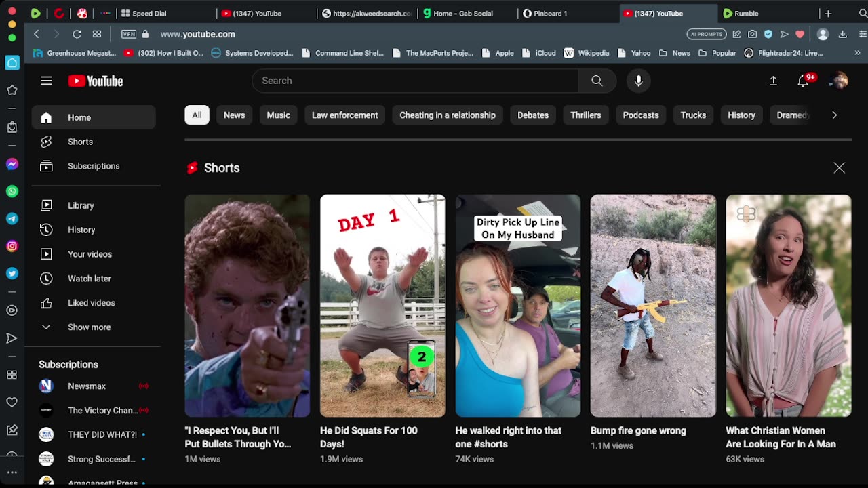Click the search magnifier button
The width and height of the screenshot is (868, 488).
(x=597, y=81)
